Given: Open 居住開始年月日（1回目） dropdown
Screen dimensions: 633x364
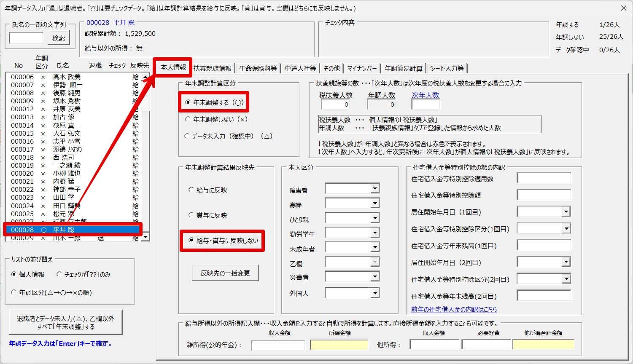Looking at the screenshot, I should (x=566, y=212).
